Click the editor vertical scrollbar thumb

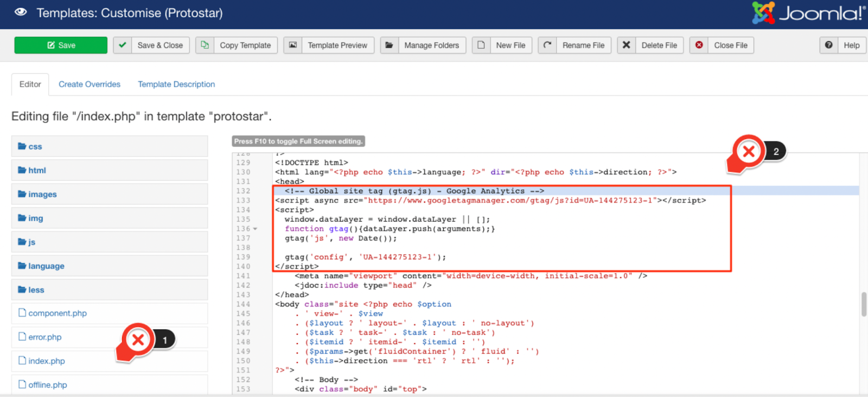pos(864,304)
